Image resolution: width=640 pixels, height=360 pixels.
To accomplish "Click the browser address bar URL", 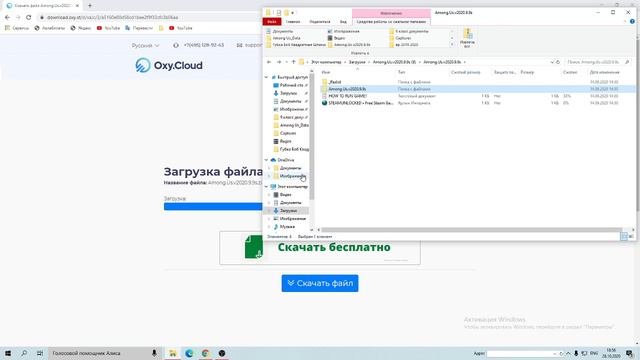I will tap(112, 18).
